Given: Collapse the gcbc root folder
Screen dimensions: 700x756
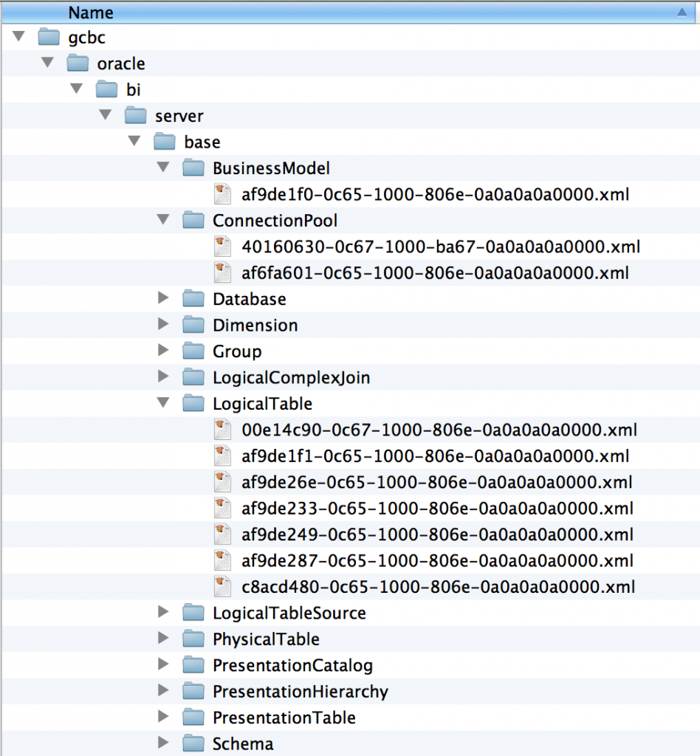Looking at the screenshot, I should [x=18, y=37].
